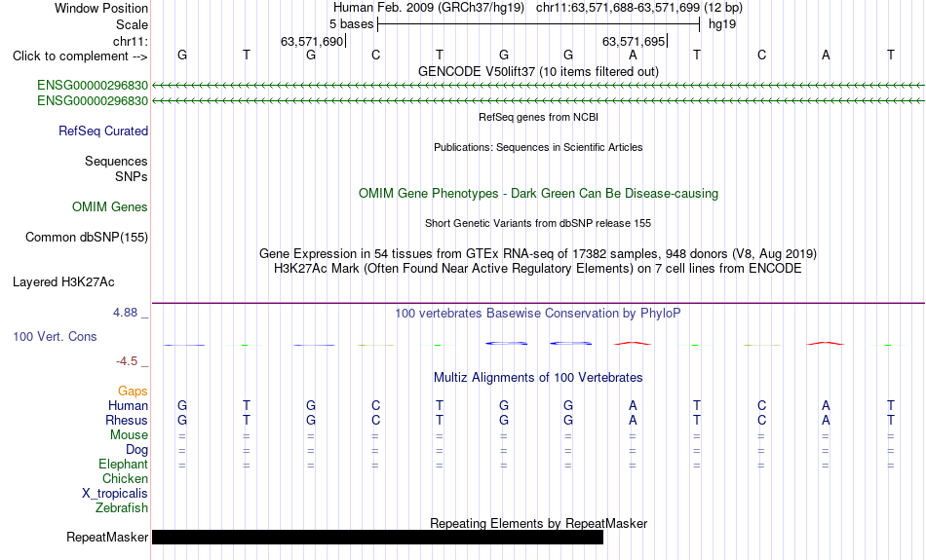Open 'Publications: Sequences in Scientific Articles' title
The image size is (926, 560).
[x=538, y=147]
